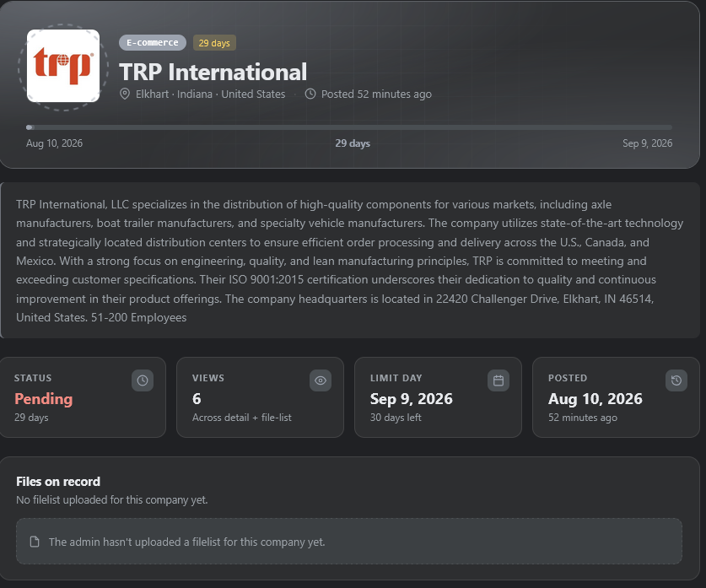Click the 52 minutes ago text in Posted card
The height and width of the screenshot is (588, 706).
click(582, 418)
